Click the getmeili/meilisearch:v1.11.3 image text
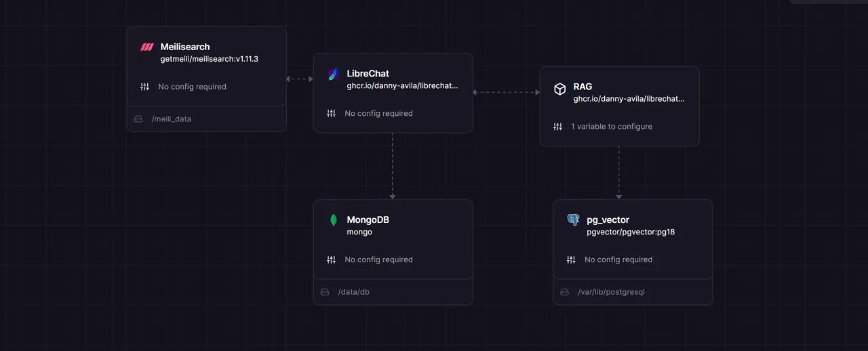The image size is (868, 351). [210, 59]
